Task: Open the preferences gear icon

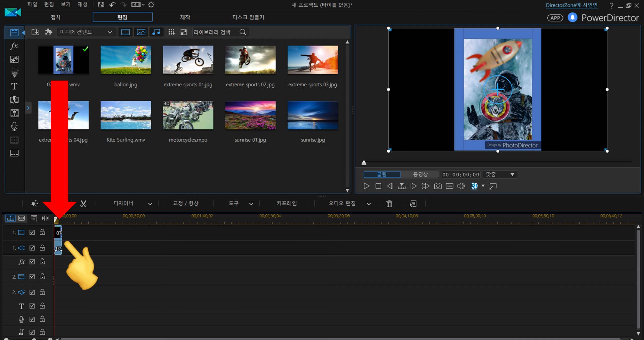Action: coord(151,5)
